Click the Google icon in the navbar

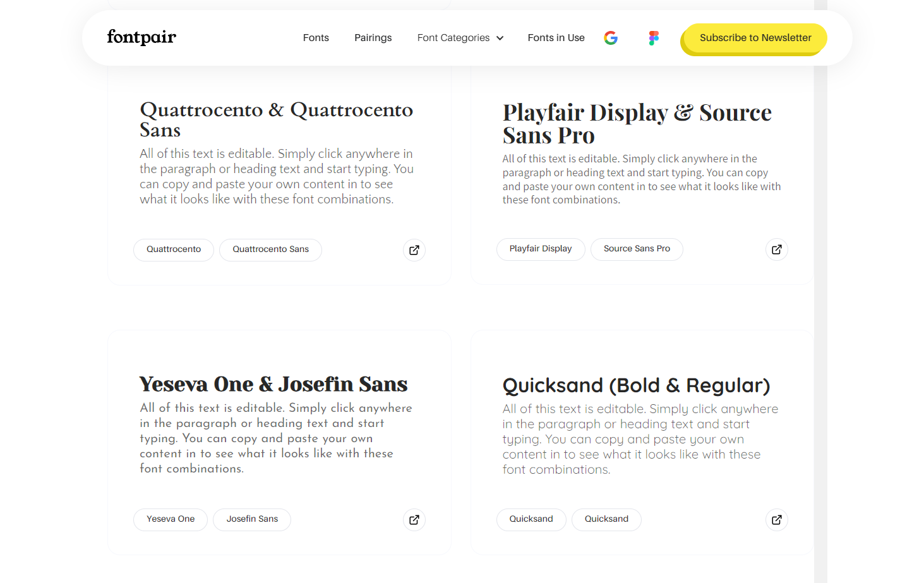coord(611,37)
